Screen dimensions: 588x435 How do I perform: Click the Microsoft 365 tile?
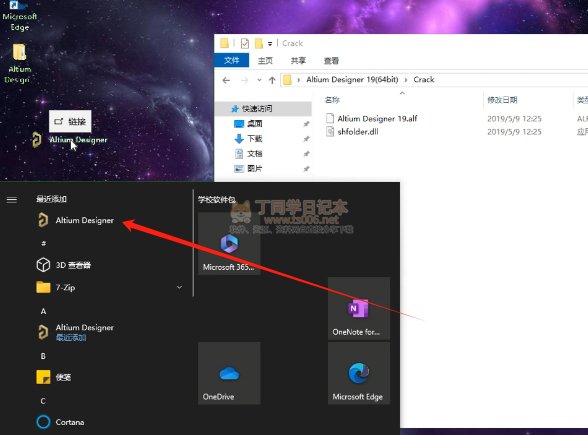coord(229,244)
